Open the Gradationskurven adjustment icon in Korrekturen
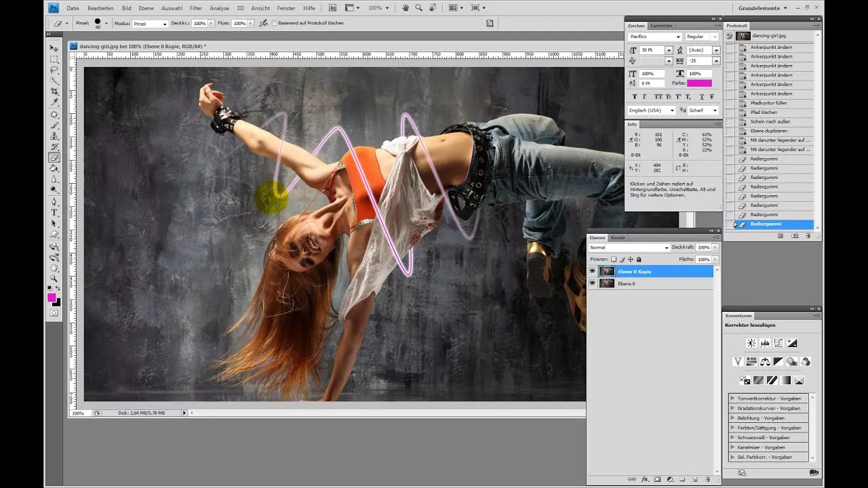Image resolution: width=868 pixels, height=488 pixels. tap(778, 342)
